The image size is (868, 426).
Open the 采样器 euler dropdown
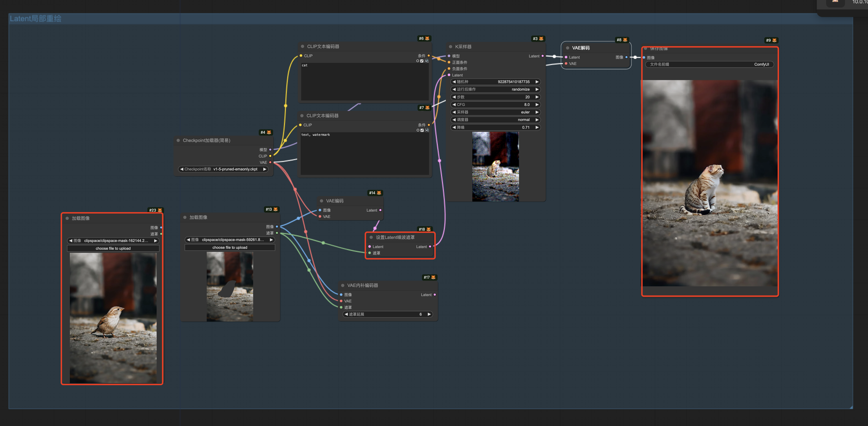tap(495, 112)
